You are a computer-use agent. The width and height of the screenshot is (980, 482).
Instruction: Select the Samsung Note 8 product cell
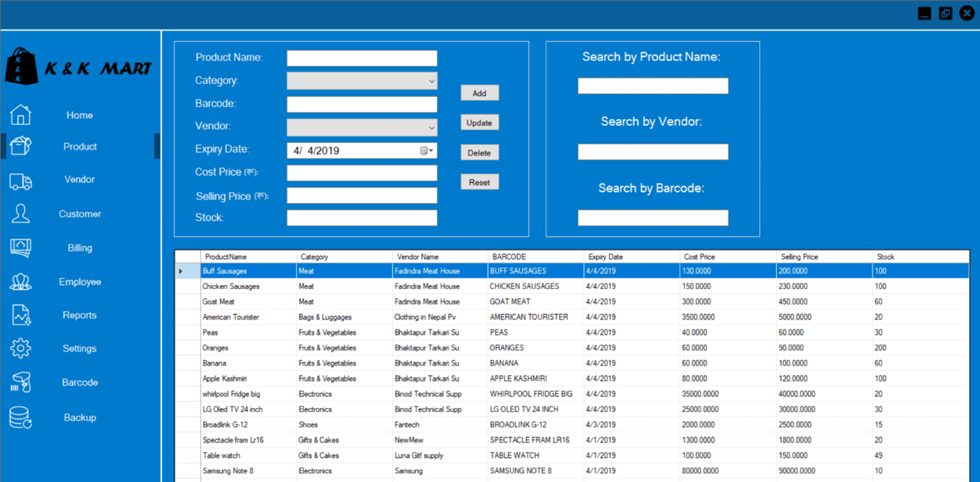coord(248,471)
